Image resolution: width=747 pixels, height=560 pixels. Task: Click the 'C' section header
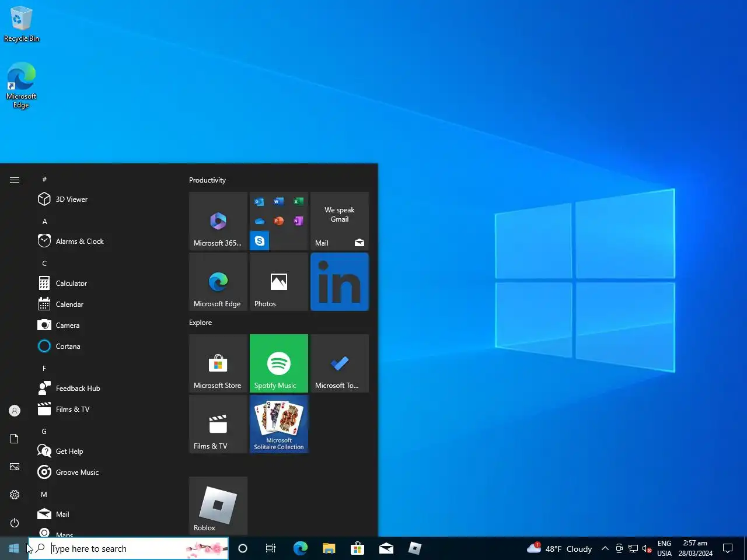click(x=44, y=264)
